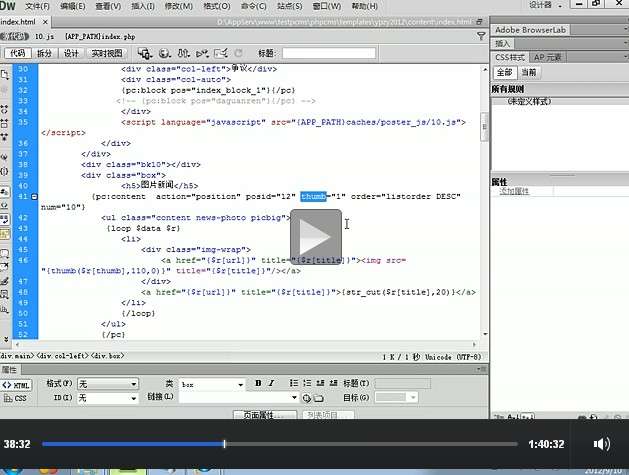Click the 实时视图 live view button
The height and width of the screenshot is (475, 629).
point(106,52)
